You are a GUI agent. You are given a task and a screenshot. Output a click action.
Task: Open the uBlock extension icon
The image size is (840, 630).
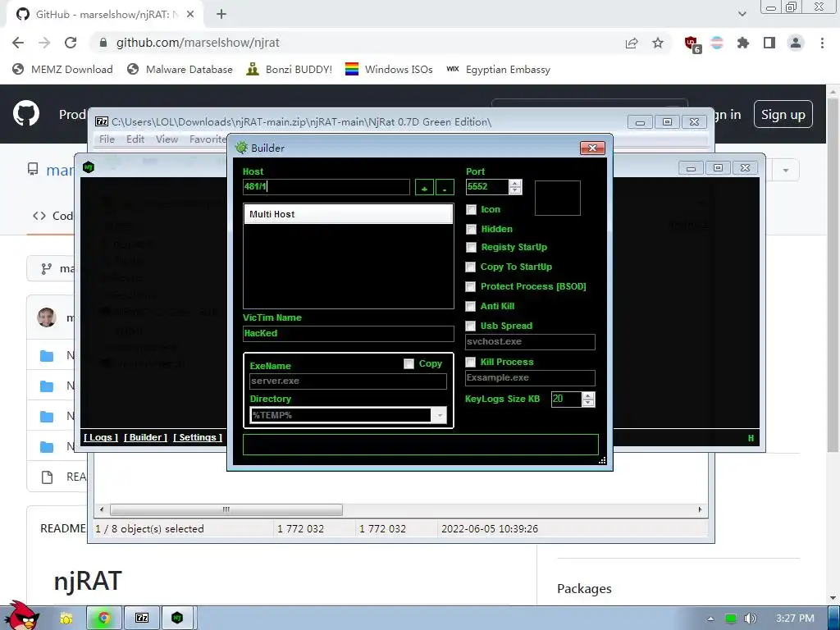(x=692, y=44)
